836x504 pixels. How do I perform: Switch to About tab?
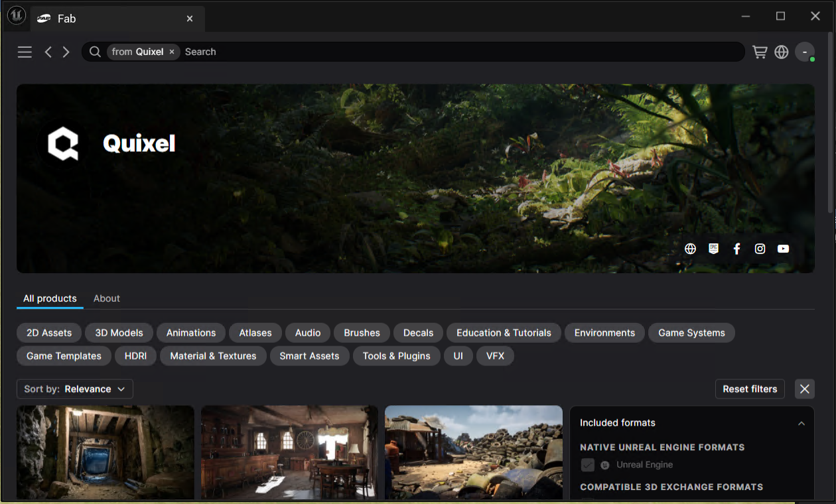[x=107, y=298]
